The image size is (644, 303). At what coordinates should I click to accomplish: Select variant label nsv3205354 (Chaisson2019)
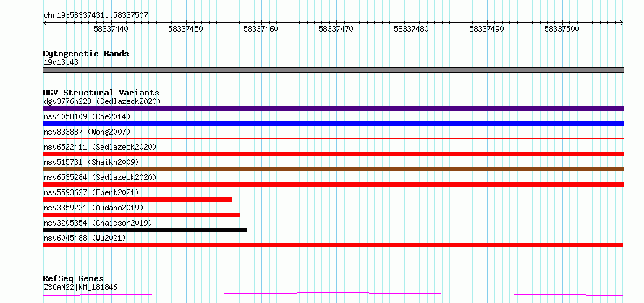point(98,223)
